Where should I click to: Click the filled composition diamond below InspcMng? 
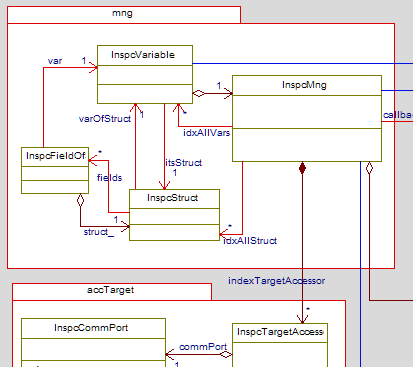tap(302, 168)
